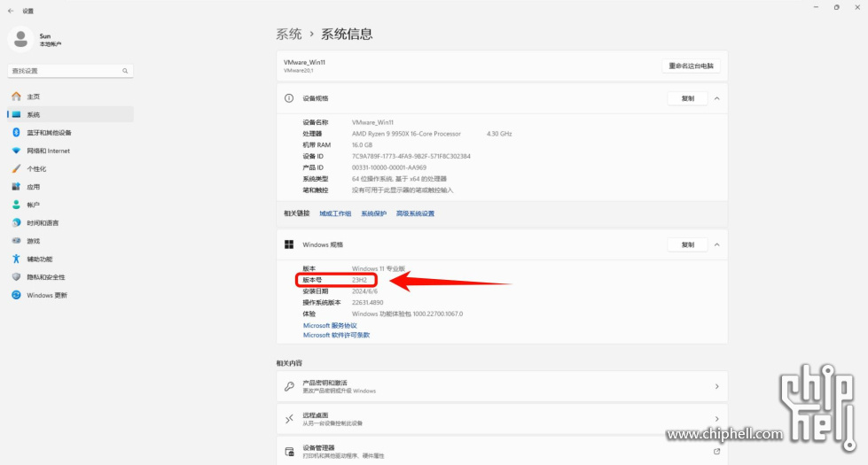Click the 4.30 GHz processor speed text
Screen dimensions: 868x465
point(499,134)
